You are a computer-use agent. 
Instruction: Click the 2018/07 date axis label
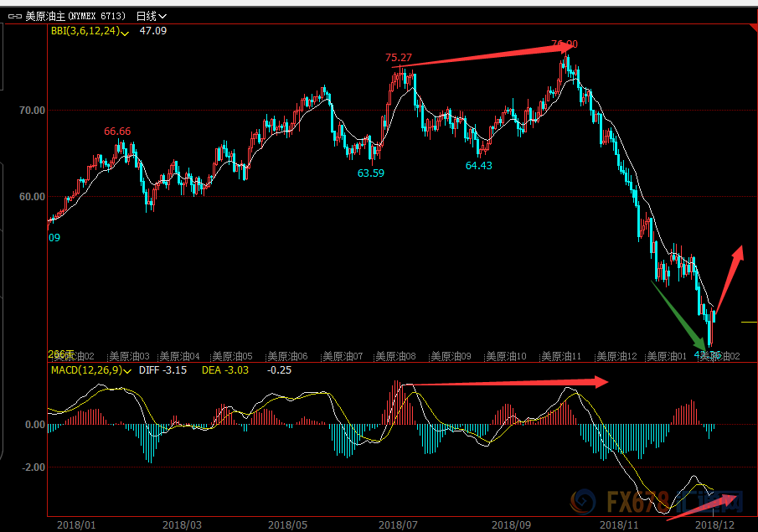pyautogui.click(x=398, y=524)
